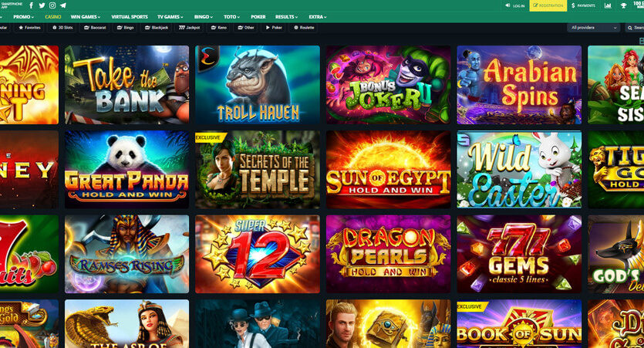This screenshot has height=348, width=644.
Task: Filter games by Jackpot category
Action: click(189, 28)
